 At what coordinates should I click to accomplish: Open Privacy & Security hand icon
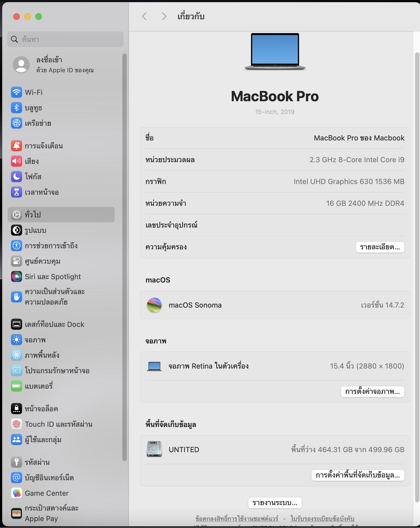click(x=17, y=297)
